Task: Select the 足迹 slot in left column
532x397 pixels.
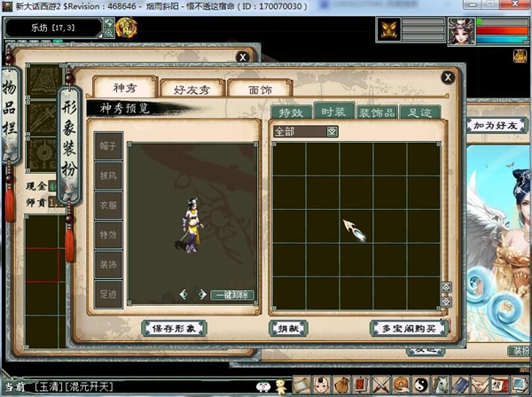Action: coord(108,293)
